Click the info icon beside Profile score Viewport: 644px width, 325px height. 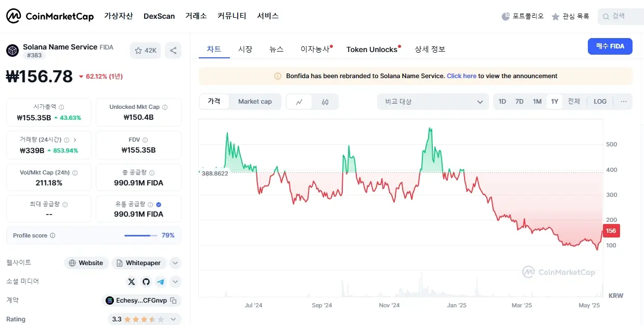click(x=53, y=235)
